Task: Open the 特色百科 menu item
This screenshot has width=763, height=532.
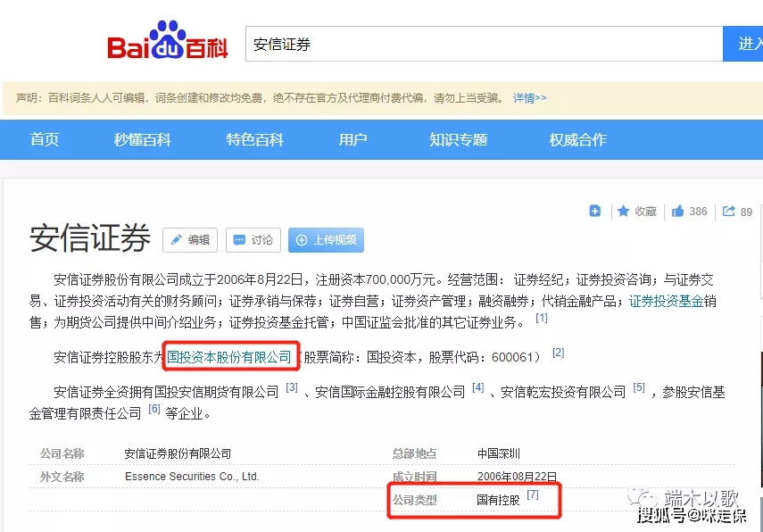Action: point(254,139)
